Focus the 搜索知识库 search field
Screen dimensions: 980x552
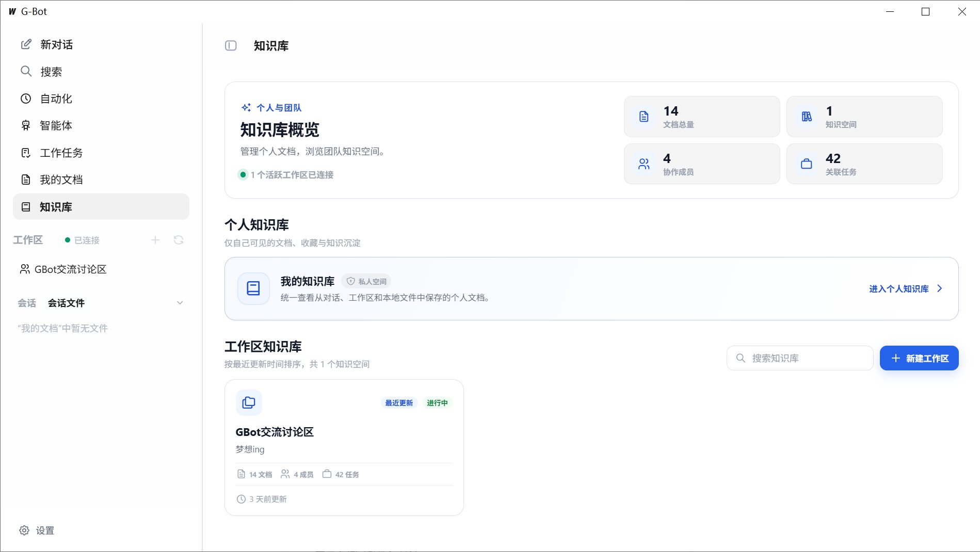(800, 358)
